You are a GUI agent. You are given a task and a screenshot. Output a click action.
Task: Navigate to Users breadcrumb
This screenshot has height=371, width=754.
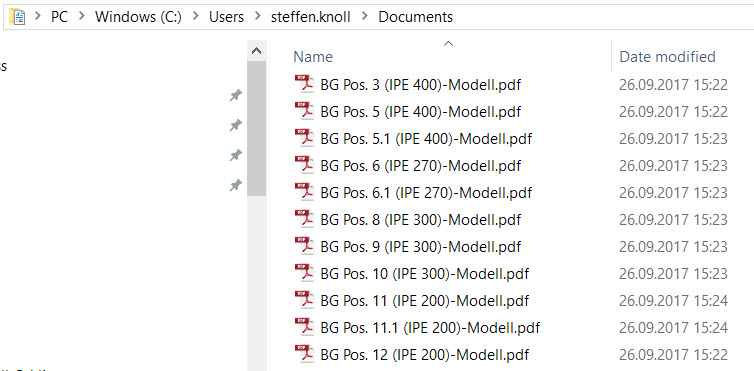[x=226, y=17]
